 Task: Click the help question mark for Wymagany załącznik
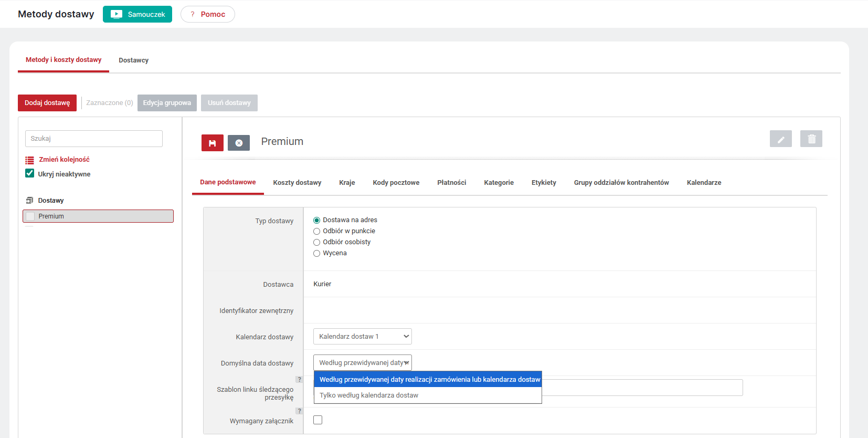[299, 411]
